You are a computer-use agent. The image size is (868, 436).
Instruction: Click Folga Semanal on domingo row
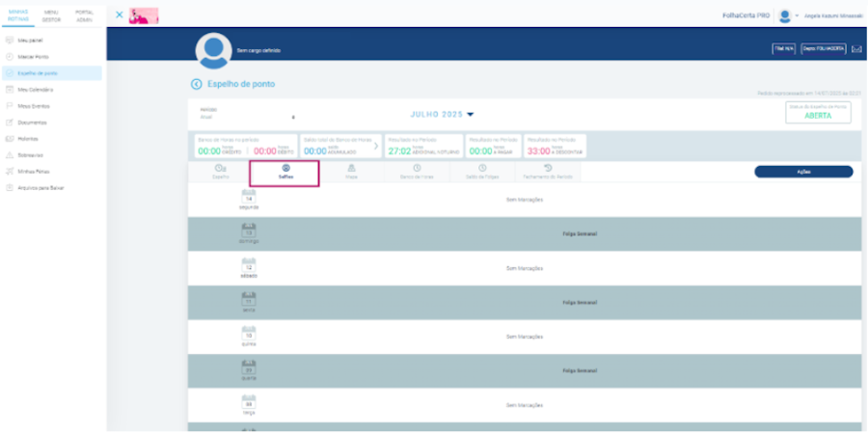coord(580,233)
